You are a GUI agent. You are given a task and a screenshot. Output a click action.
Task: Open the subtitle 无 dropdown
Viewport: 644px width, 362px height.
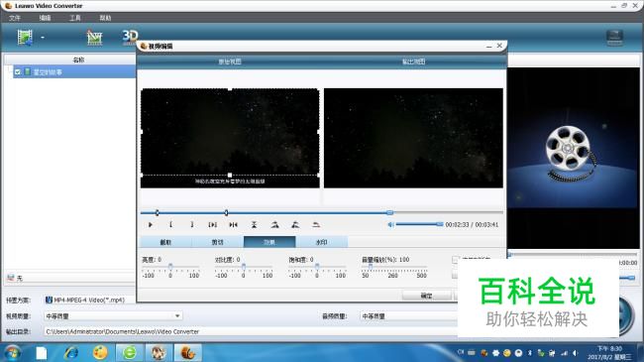(70, 278)
